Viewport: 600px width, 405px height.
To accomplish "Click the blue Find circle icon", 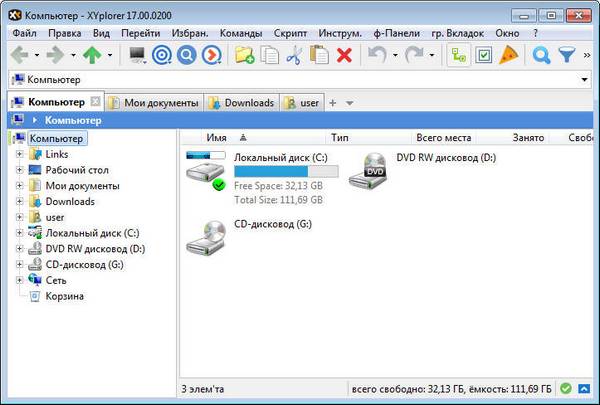I will pos(187,55).
